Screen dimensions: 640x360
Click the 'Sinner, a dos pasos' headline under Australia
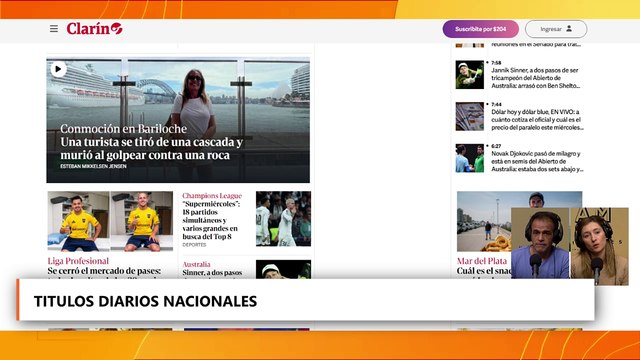coord(212,273)
